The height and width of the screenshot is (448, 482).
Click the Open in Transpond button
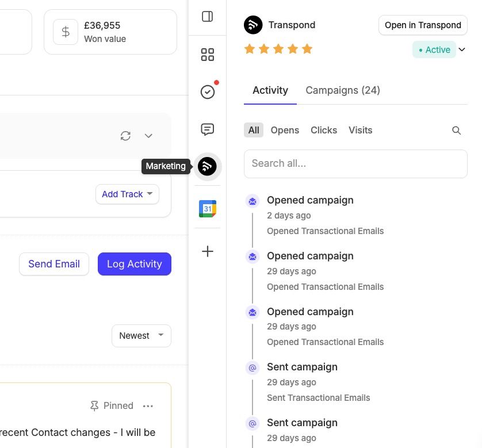click(x=423, y=25)
